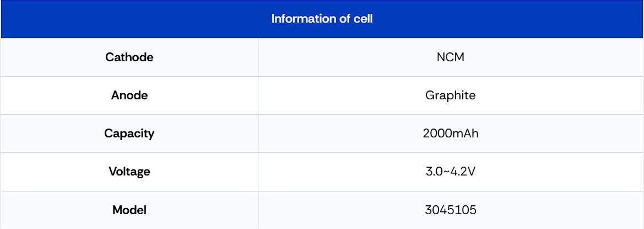Click the 2000mAh capacity value
This screenshot has height=229, width=644.
tap(451, 134)
